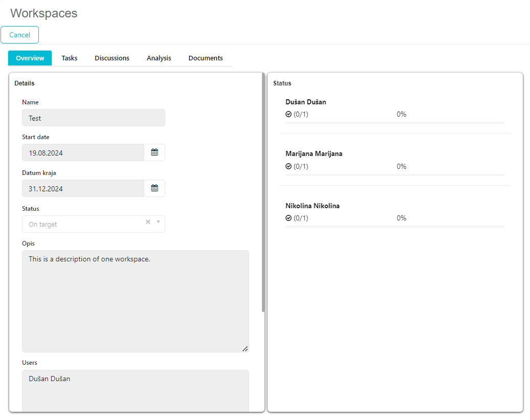Expand the Status dropdown arrow
The image size is (530, 420).
[x=158, y=222]
